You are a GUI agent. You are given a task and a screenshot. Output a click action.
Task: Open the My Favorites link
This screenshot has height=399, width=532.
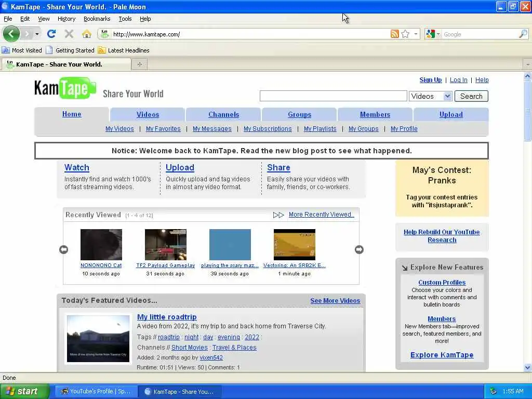pyautogui.click(x=163, y=129)
